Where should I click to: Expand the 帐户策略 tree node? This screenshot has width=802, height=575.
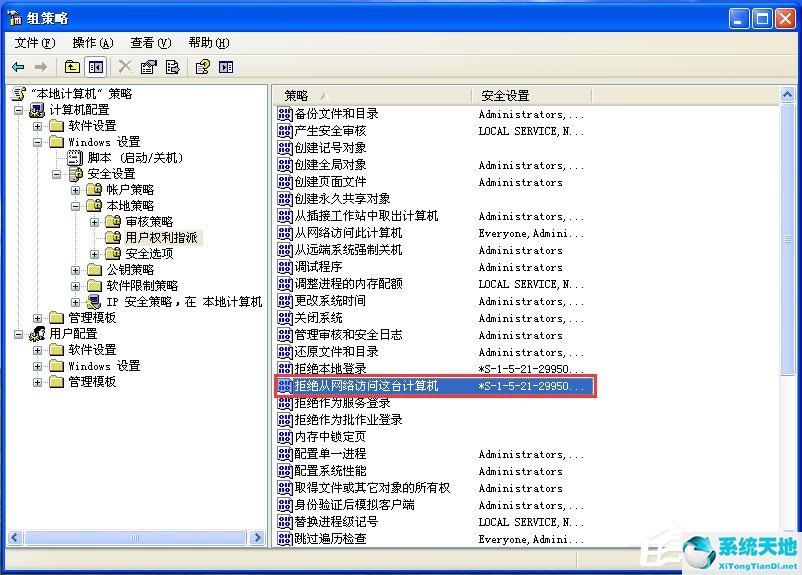pyautogui.click(x=76, y=190)
